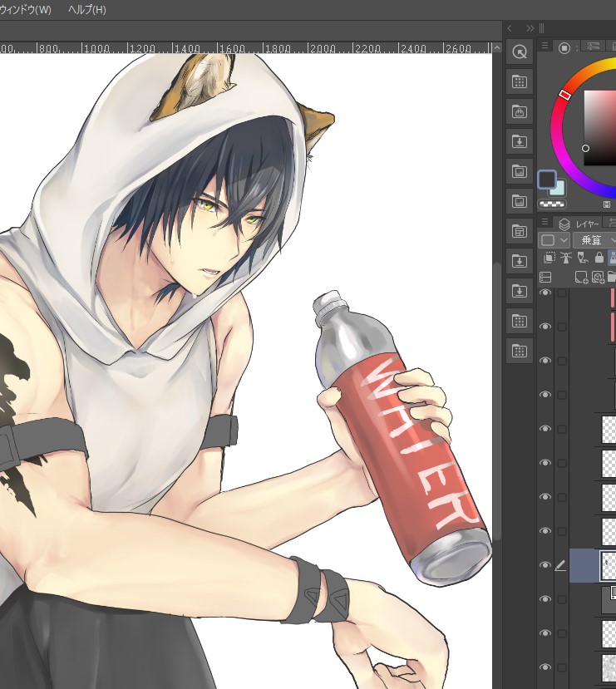Click the 1600 mark on the horizontal ruler
The width and height of the screenshot is (616, 689).
[x=232, y=48]
